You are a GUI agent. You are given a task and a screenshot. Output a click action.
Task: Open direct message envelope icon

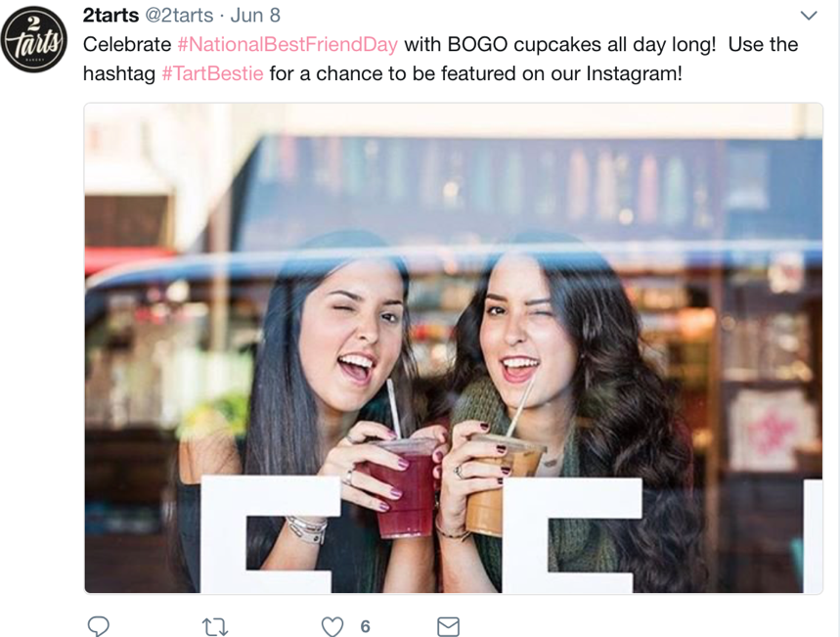coord(449,626)
